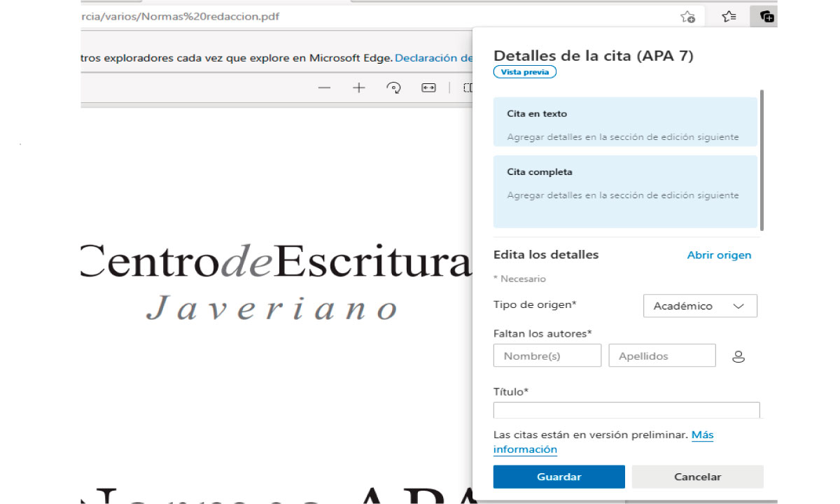Click the add to favorites star icon
This screenshot has height=504, width=840.
pyautogui.click(x=687, y=17)
